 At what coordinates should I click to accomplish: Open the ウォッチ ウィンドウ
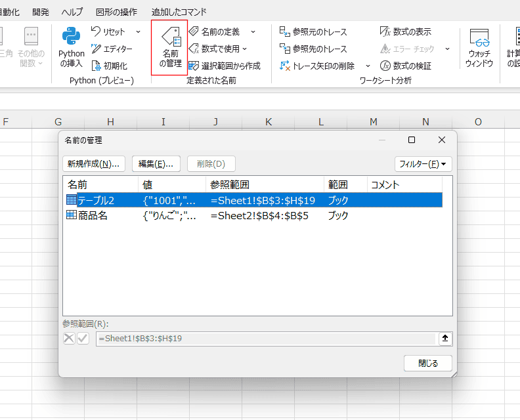pos(479,47)
